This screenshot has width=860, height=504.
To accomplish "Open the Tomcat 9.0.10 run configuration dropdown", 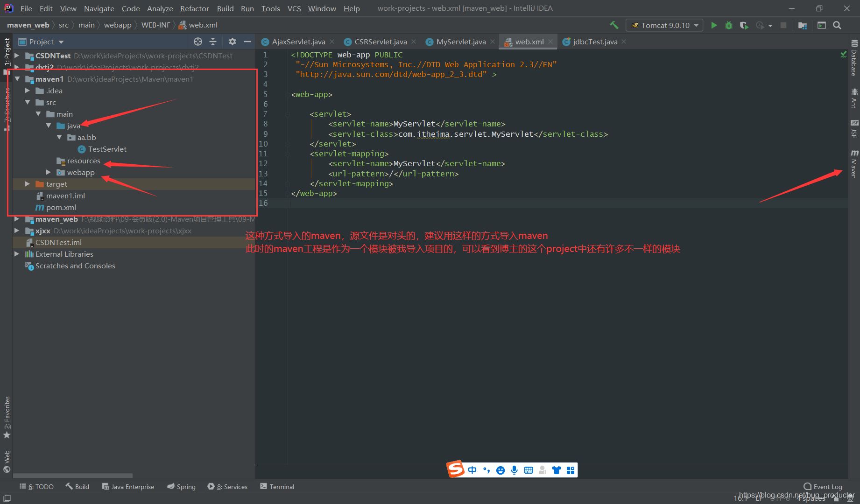I will click(x=664, y=25).
